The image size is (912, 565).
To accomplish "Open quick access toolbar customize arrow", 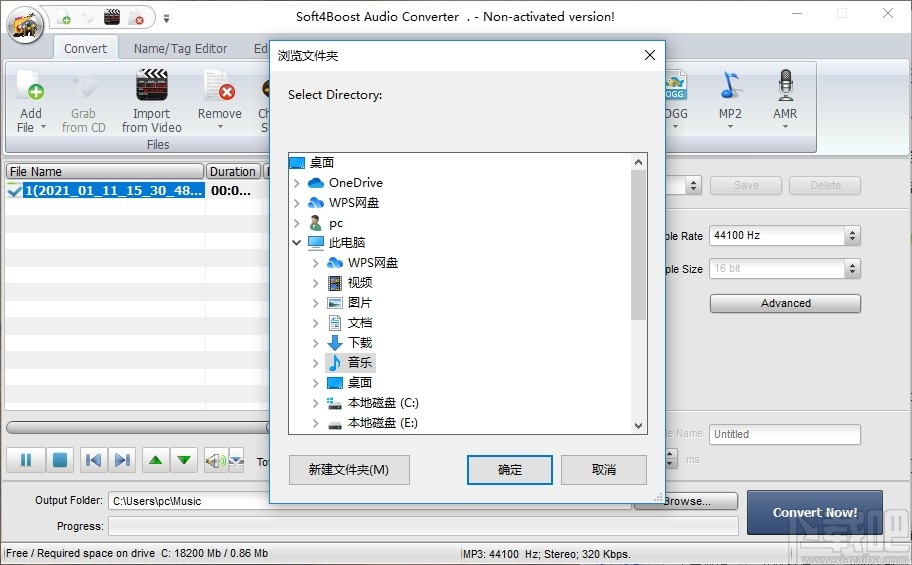I will 166,19.
